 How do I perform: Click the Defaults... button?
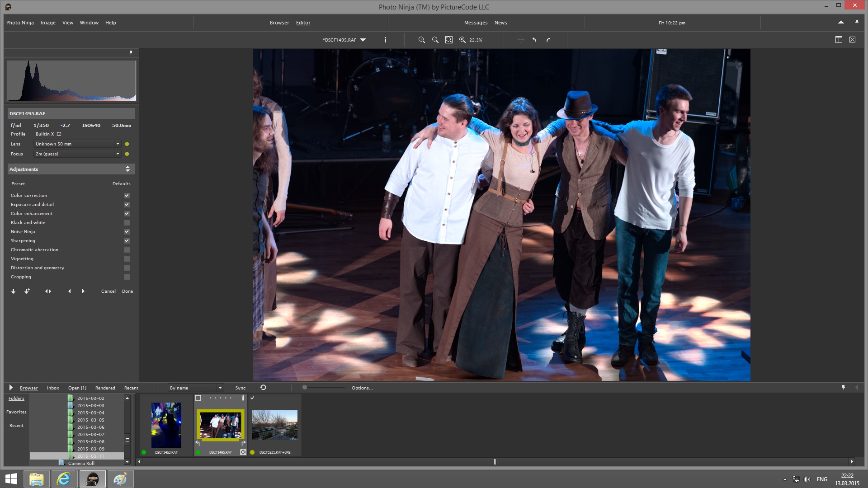pyautogui.click(x=123, y=184)
